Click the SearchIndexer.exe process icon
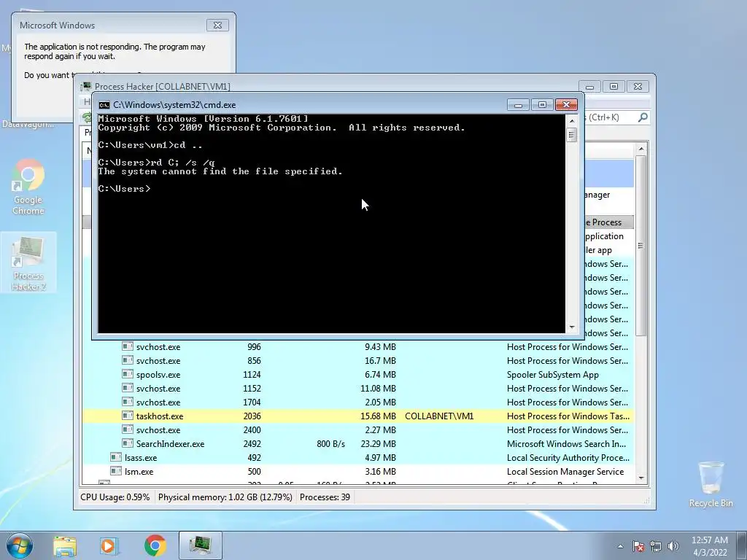 coord(127,443)
